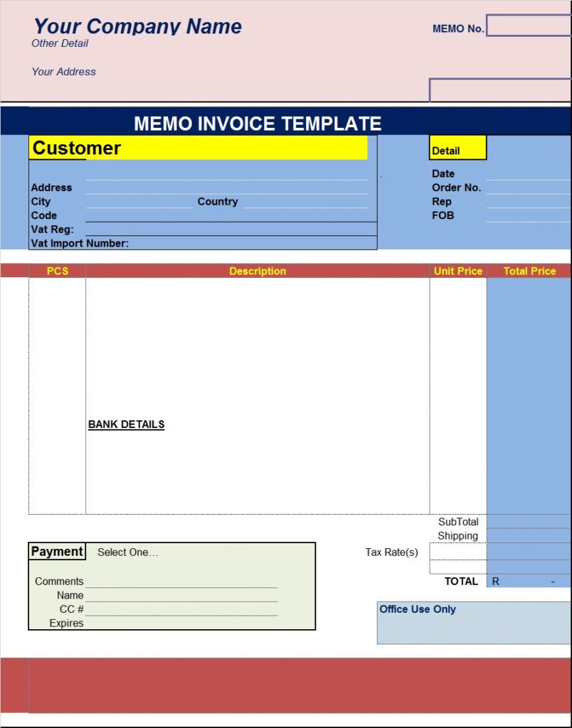572x728 pixels.
Task: Click the BANK DETAILS underlined text
Action: [x=126, y=424]
